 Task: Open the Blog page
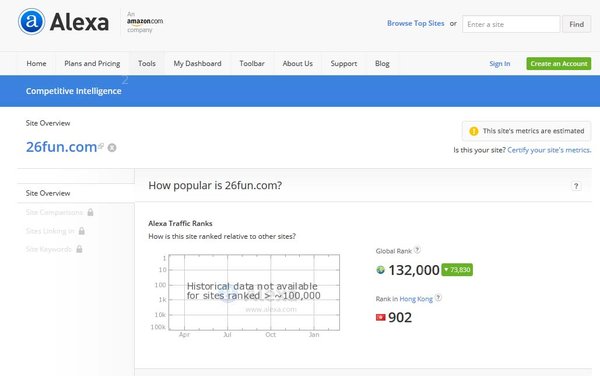pos(382,63)
